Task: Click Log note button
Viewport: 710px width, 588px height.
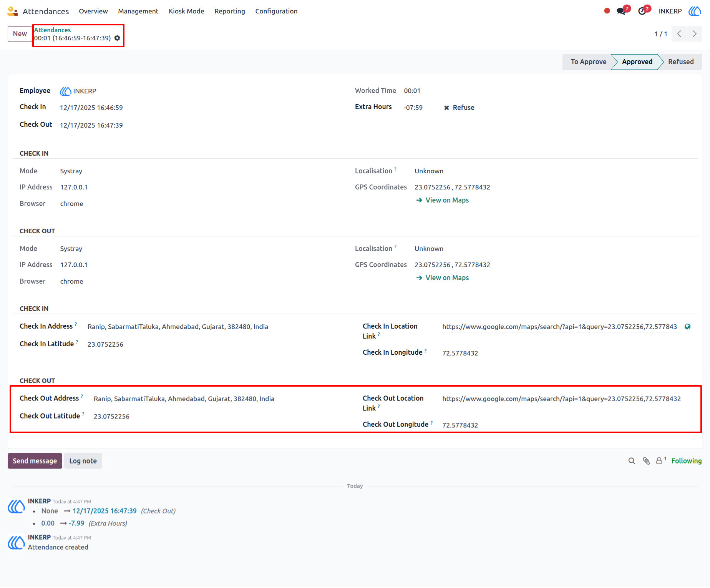Action: point(83,461)
